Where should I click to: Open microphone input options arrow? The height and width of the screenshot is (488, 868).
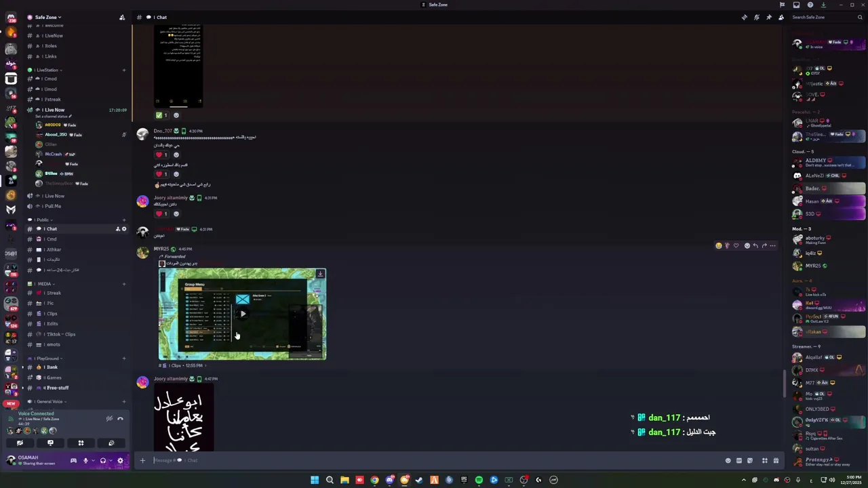coord(93,460)
